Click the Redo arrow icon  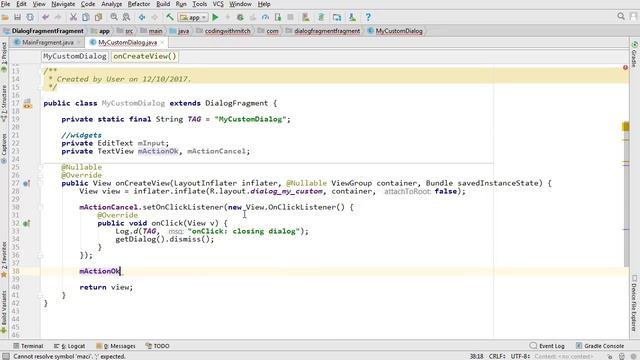(58, 18)
